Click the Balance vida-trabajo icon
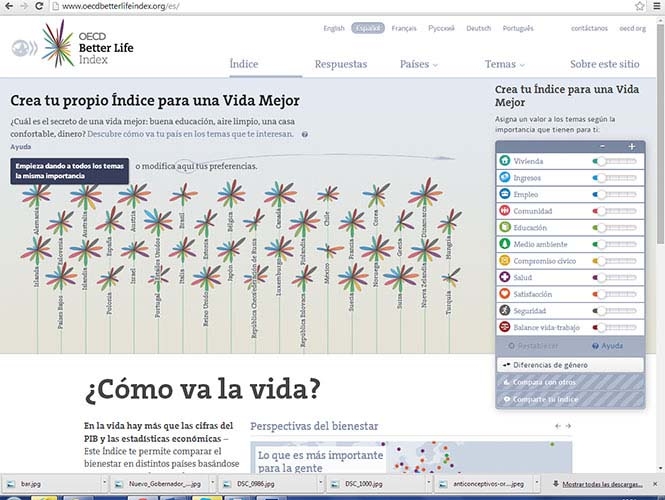 pos(504,327)
